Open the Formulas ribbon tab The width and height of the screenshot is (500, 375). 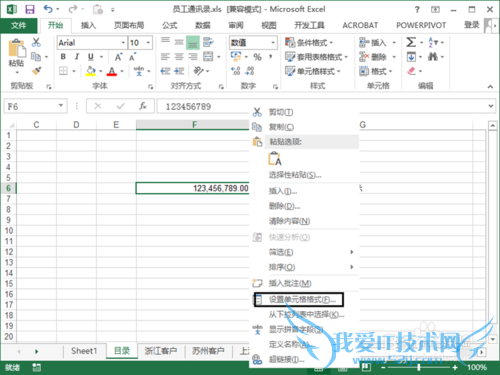[x=170, y=25]
